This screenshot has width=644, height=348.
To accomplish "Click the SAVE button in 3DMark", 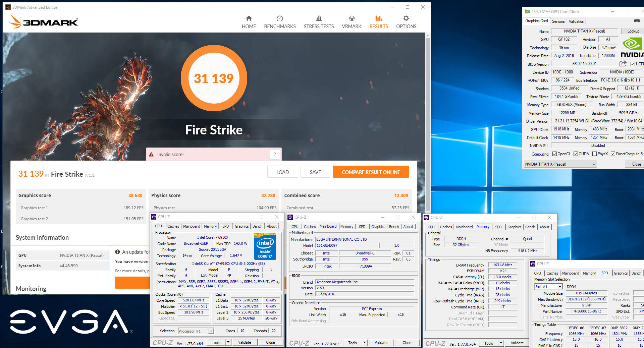I will point(315,172).
